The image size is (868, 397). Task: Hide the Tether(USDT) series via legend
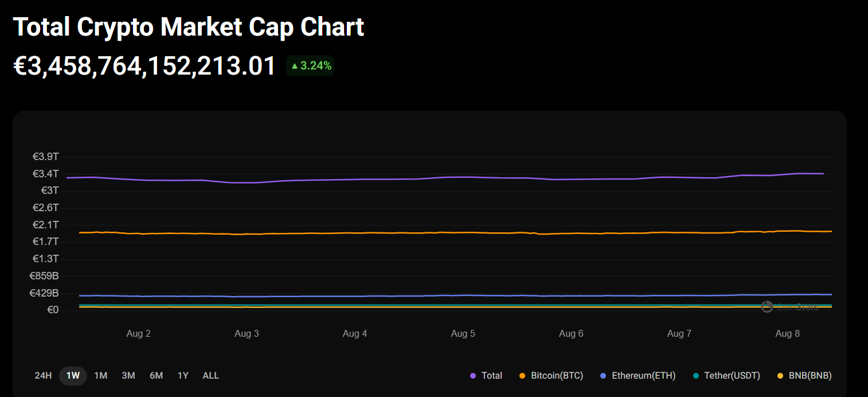(732, 376)
